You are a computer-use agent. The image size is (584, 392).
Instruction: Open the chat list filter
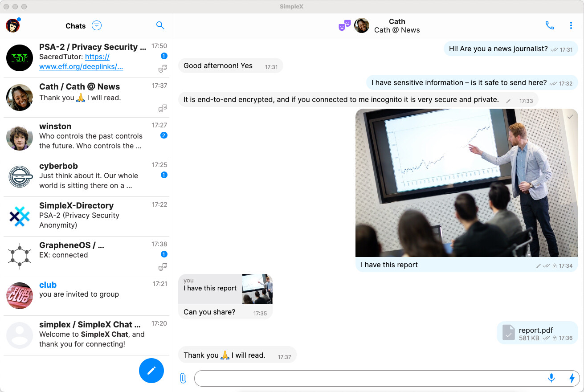tap(97, 25)
